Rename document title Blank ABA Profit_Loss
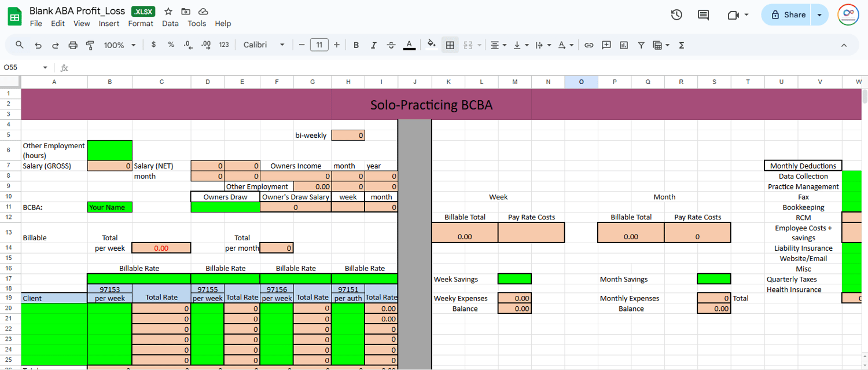 click(x=78, y=11)
